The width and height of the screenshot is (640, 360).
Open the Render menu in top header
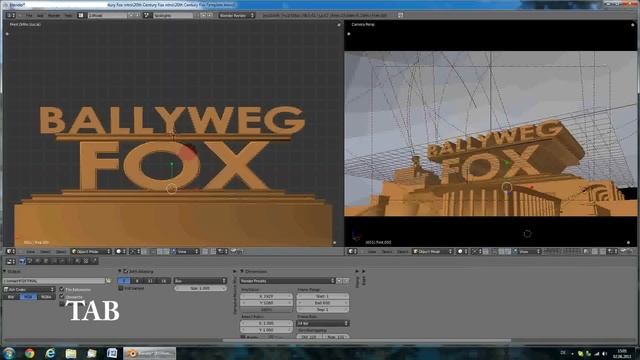tap(54, 16)
